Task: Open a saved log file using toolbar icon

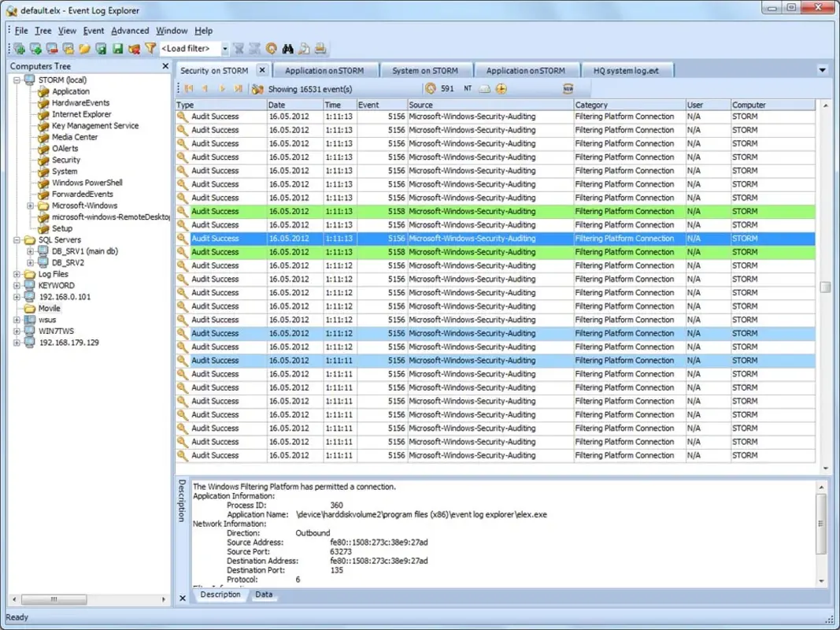Action: 83,48
